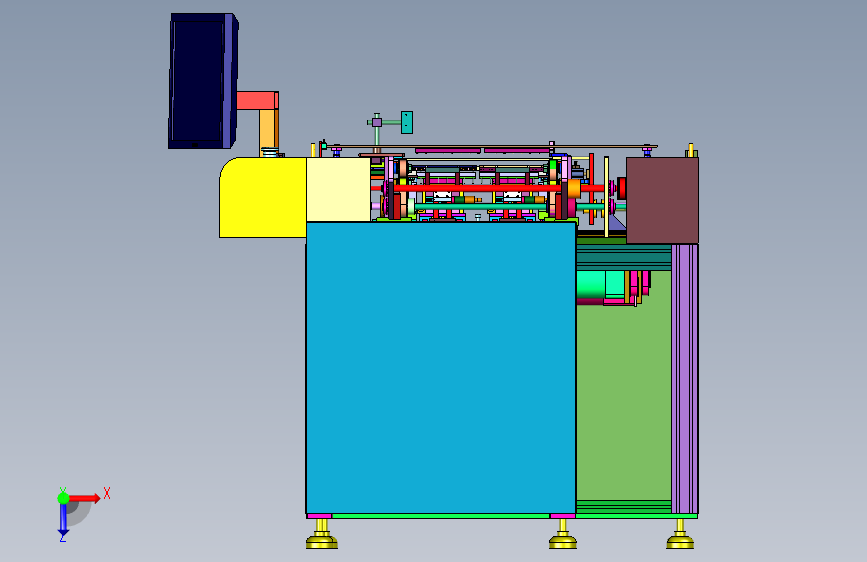Select the large cyan front cabinet panel
The image size is (867, 562).
[441, 368]
